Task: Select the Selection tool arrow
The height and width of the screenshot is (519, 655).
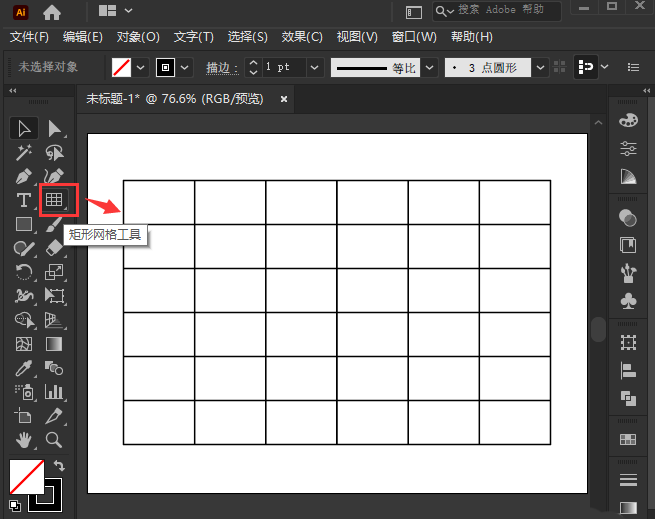Action: [x=24, y=128]
